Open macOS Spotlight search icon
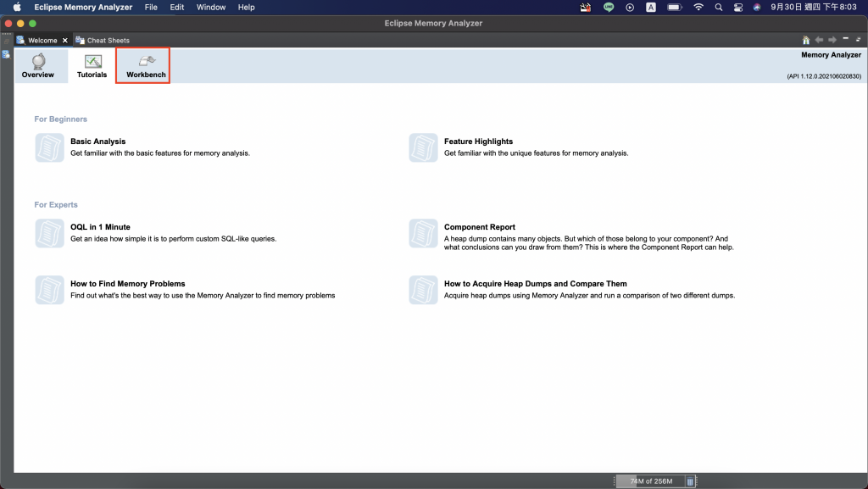 [719, 7]
